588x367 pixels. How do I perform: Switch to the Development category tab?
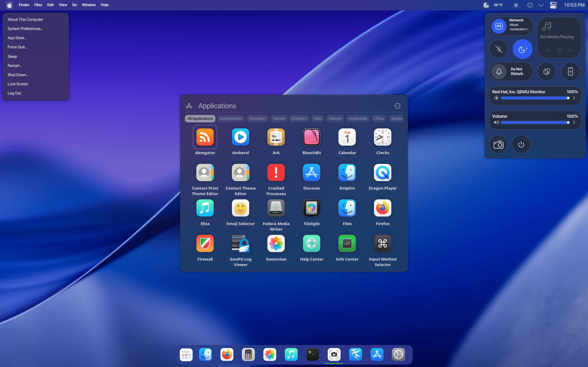tap(231, 119)
